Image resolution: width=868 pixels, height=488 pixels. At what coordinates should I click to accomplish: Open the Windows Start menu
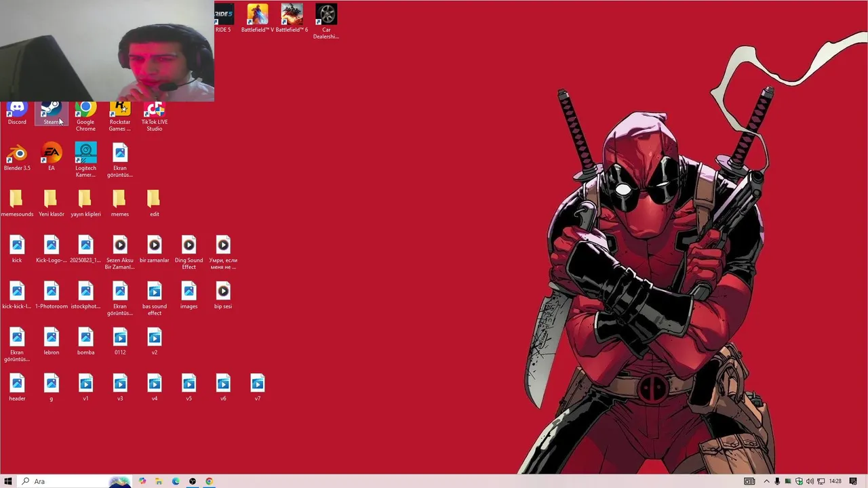coord(8,481)
